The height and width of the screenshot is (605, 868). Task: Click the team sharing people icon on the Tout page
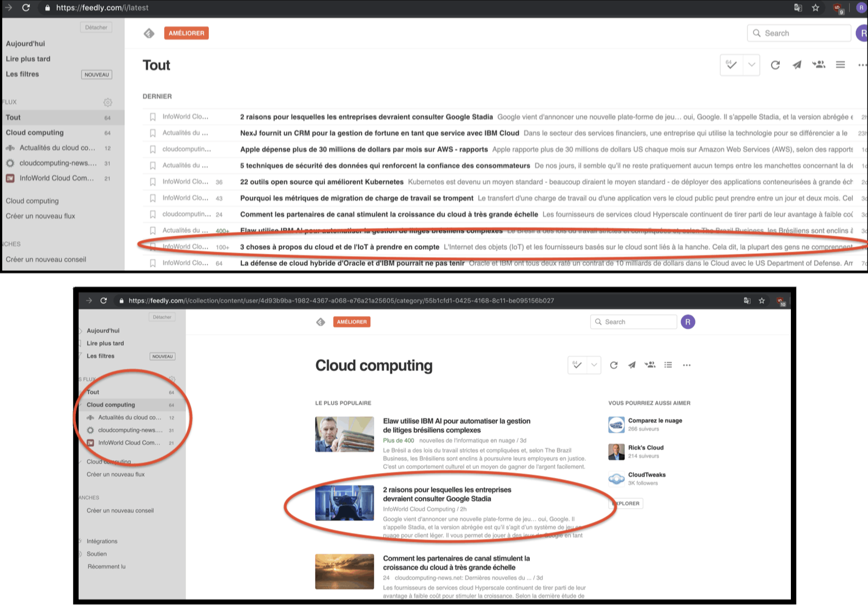[x=818, y=64]
